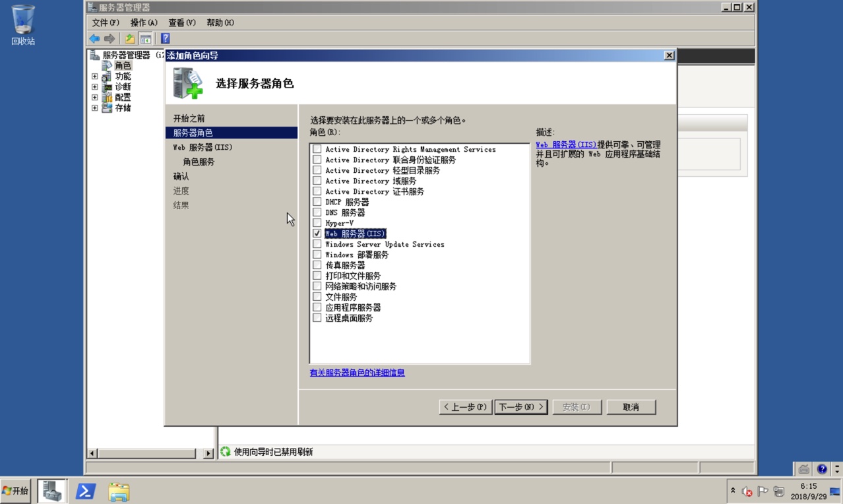Screen dimensions: 843x504
Task: Show hidden tray icons arrow
Action: [x=733, y=491]
